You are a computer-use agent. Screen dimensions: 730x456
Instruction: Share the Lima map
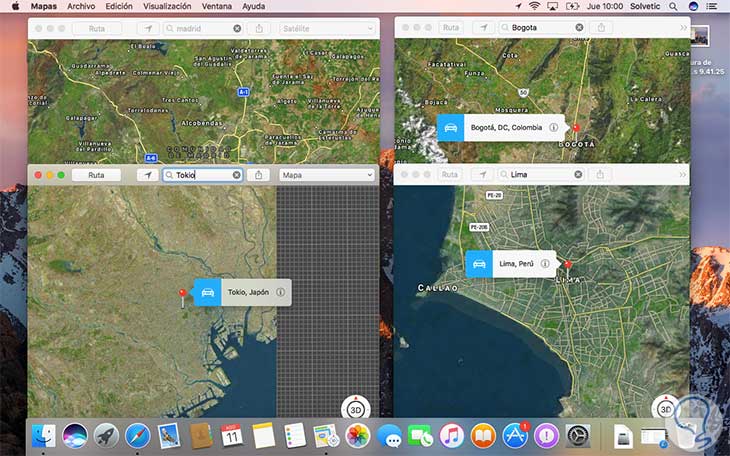pyautogui.click(x=600, y=175)
